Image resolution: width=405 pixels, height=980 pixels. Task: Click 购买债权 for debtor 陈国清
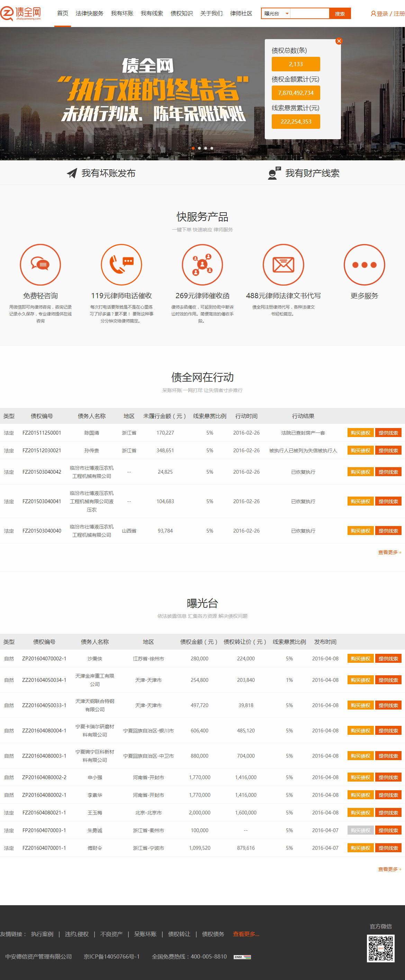360,433
